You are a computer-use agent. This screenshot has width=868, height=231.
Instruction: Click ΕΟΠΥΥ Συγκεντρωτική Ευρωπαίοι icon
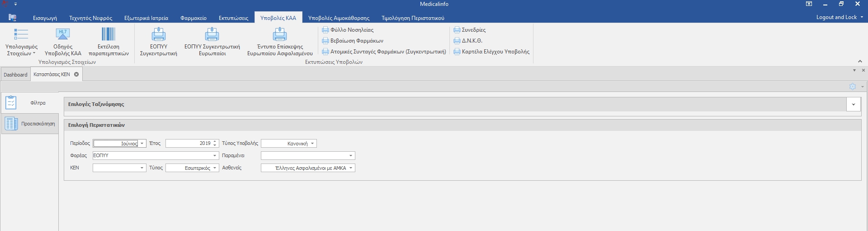(x=212, y=34)
